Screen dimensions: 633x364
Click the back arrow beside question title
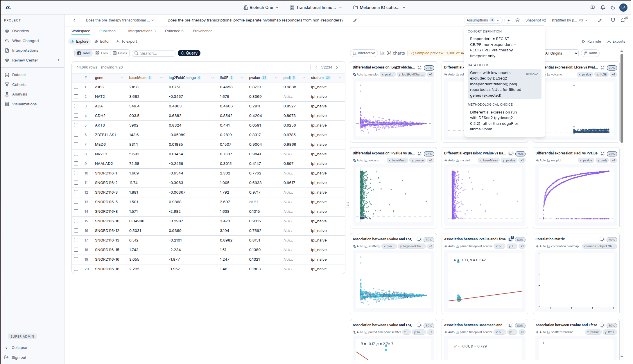pyautogui.click(x=75, y=20)
